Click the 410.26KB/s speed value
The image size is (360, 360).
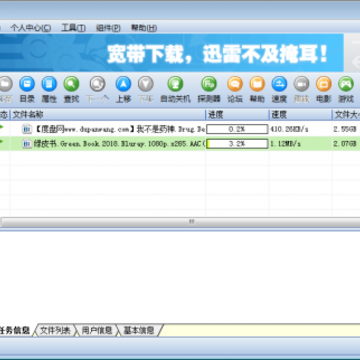coord(289,129)
